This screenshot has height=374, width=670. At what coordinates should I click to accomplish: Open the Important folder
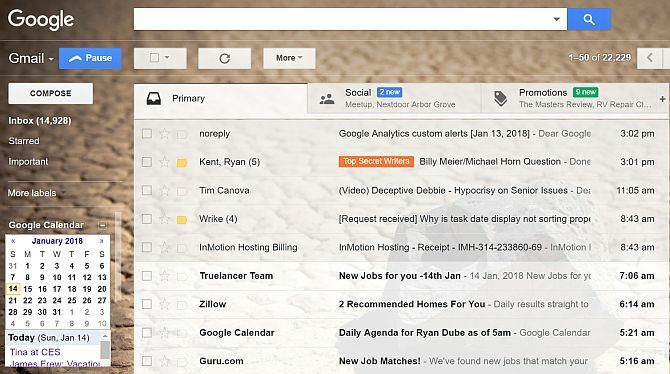tap(28, 162)
